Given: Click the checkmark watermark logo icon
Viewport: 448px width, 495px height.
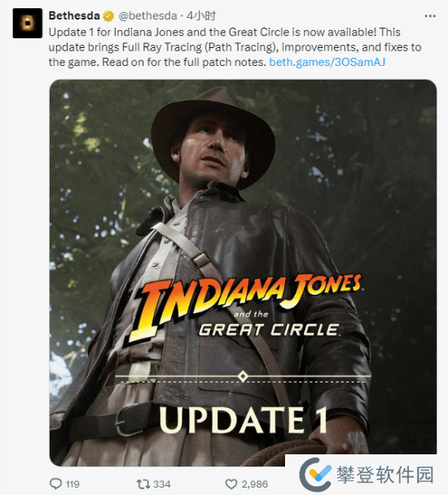Looking at the screenshot, I should tap(315, 475).
